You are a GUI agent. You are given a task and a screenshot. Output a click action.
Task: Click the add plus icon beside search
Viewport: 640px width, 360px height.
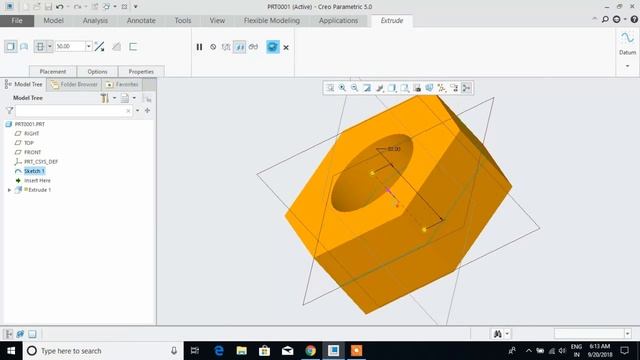pos(147,111)
